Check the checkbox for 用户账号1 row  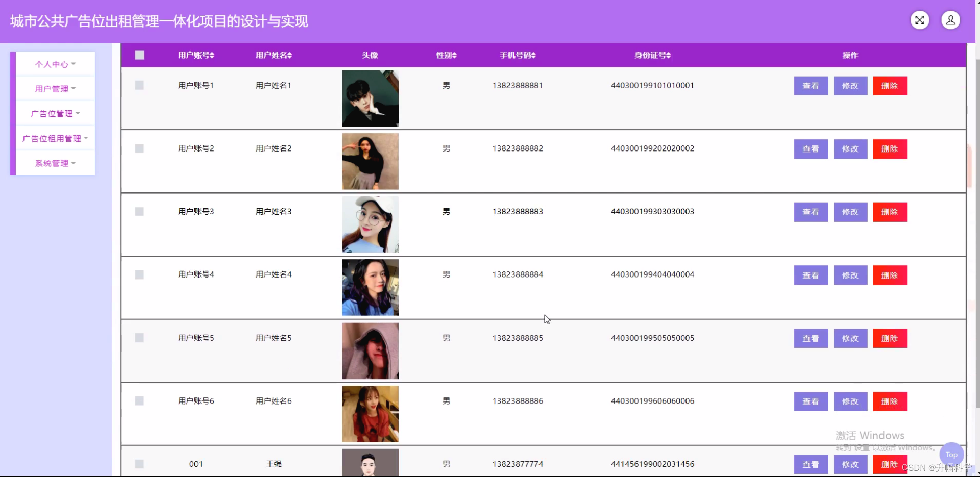[139, 85]
